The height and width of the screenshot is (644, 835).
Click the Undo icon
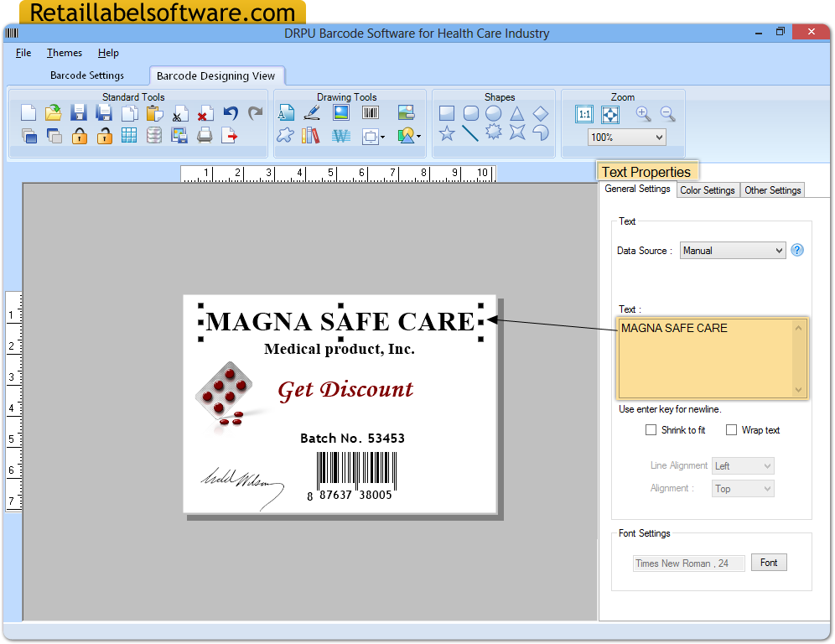click(231, 112)
